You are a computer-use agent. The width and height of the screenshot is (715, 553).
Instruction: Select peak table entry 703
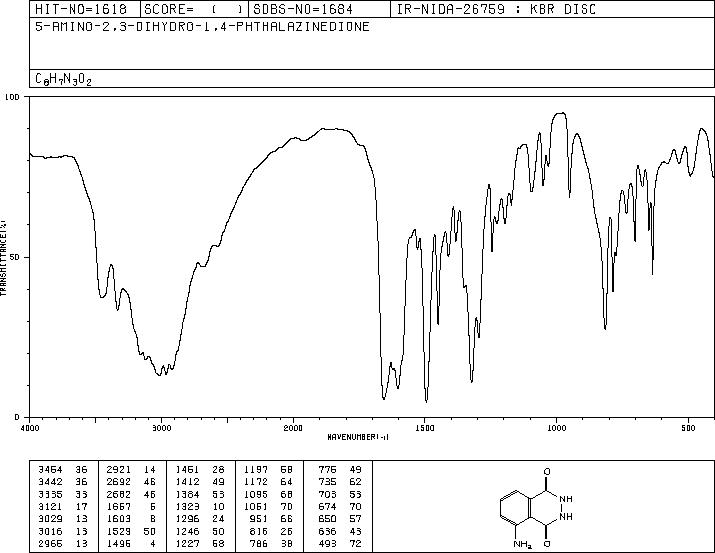tap(327, 494)
